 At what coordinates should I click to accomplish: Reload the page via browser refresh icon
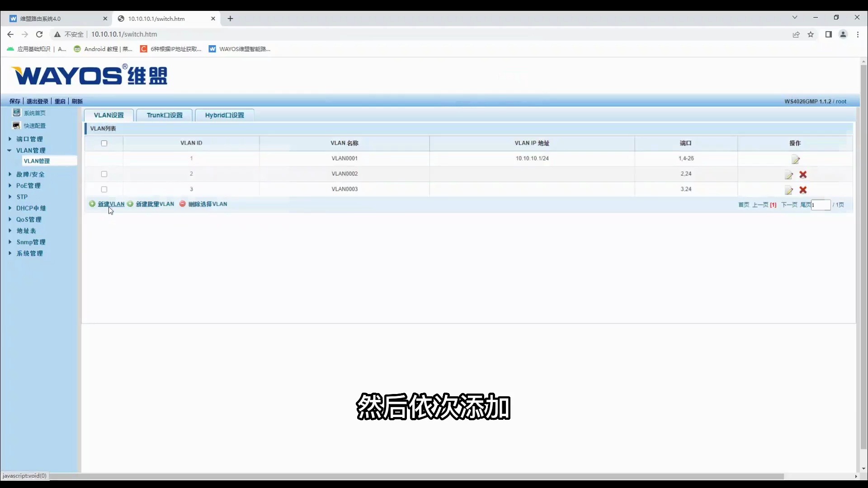click(x=39, y=34)
